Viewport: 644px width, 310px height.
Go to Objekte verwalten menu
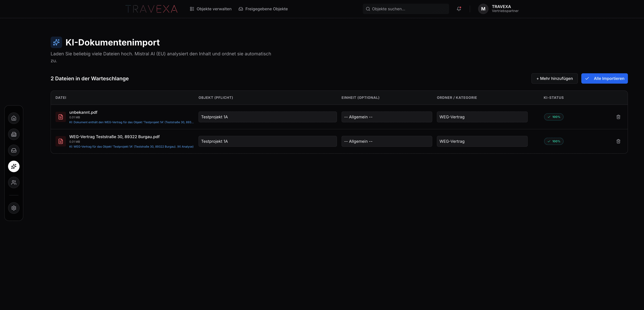(x=211, y=9)
